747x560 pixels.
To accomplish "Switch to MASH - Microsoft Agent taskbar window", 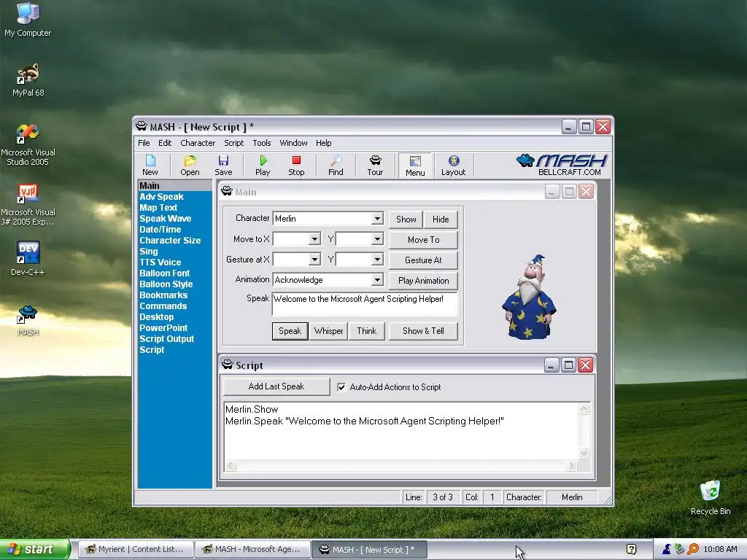I will pos(252,550).
